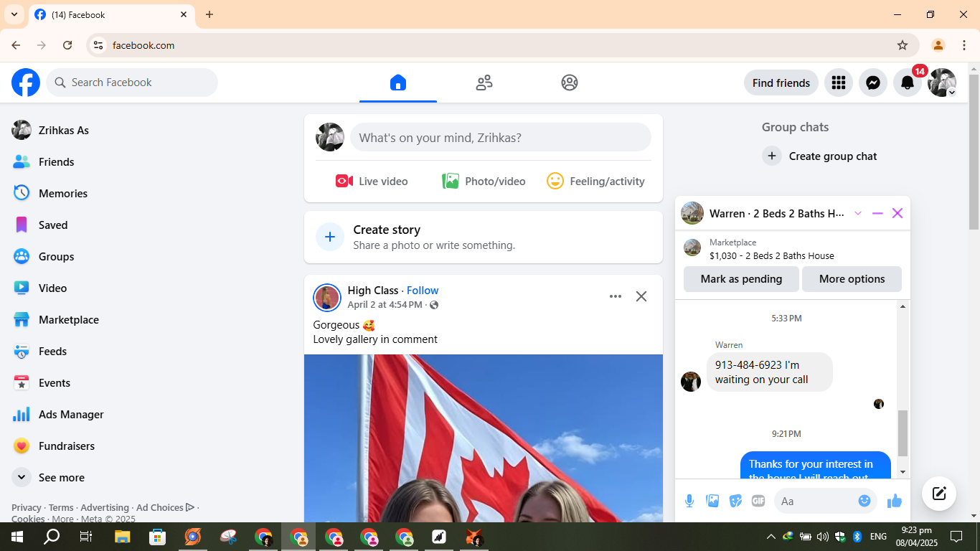Viewport: 980px width, 551px height.
Task: Open Warren chat settings chevron
Action: pyautogui.click(x=858, y=213)
